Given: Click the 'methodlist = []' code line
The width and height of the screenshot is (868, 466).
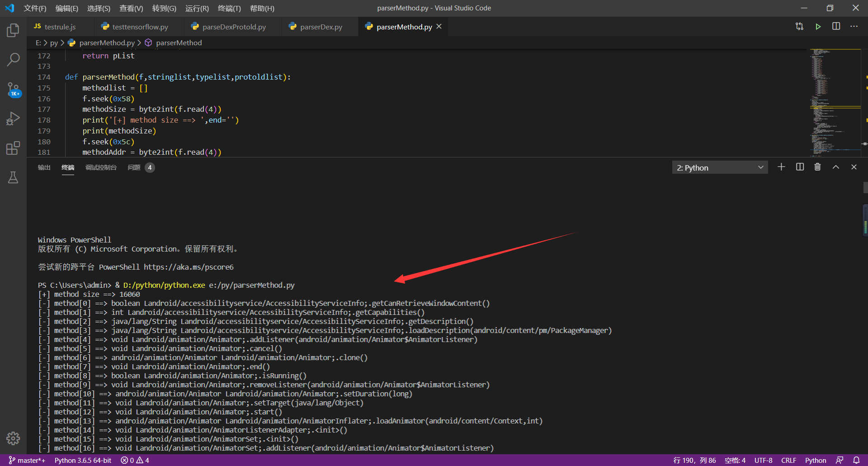Looking at the screenshot, I should (x=115, y=88).
